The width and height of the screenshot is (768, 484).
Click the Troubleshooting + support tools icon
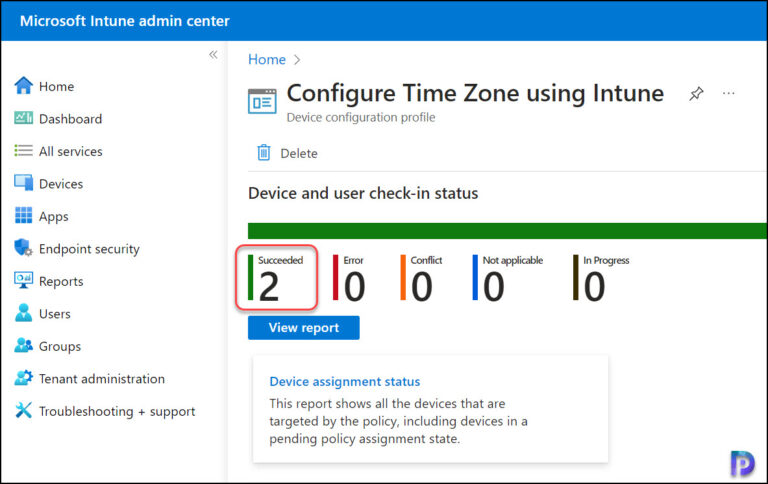[23, 411]
